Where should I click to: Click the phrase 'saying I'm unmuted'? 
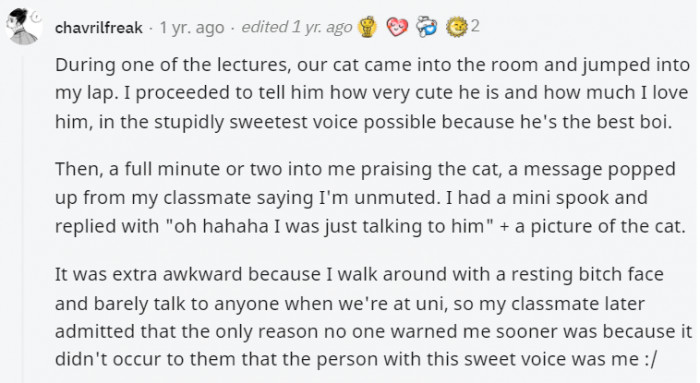pyautogui.click(x=348, y=197)
